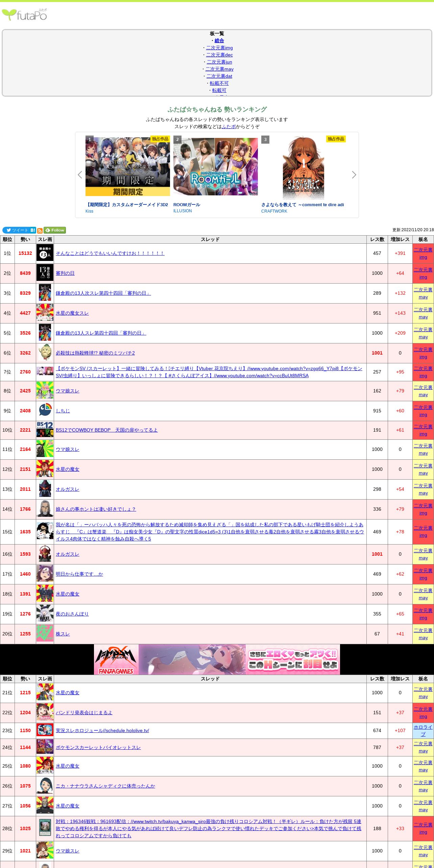Click the 増加レス column header

point(400,239)
